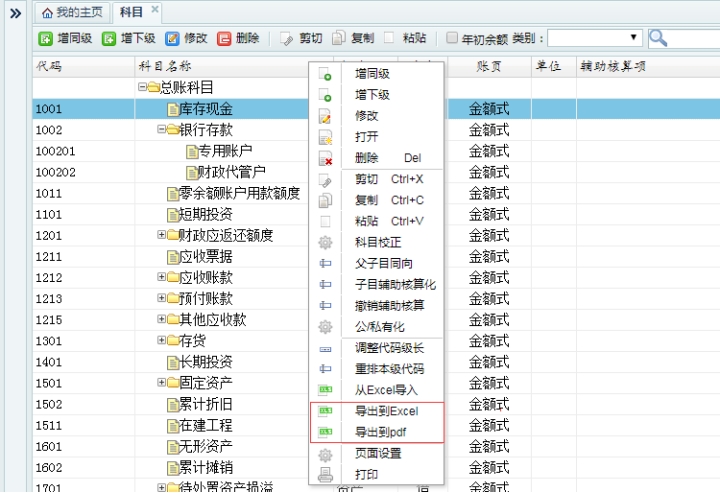Click the 增同级 toolbar icon

click(45, 38)
